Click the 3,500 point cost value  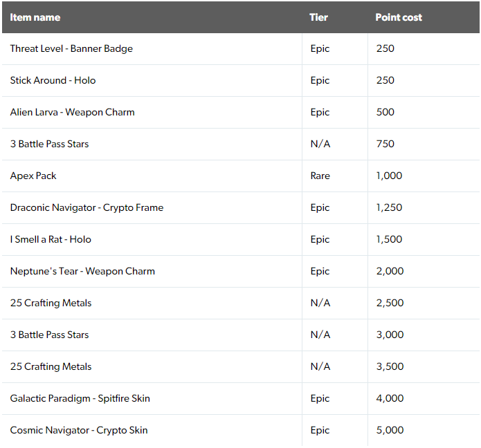click(x=390, y=366)
